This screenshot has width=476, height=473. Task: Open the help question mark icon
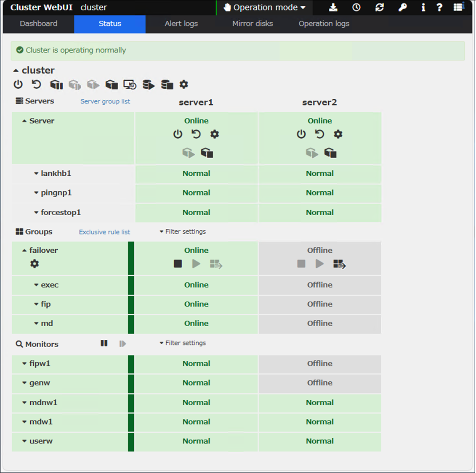click(439, 8)
